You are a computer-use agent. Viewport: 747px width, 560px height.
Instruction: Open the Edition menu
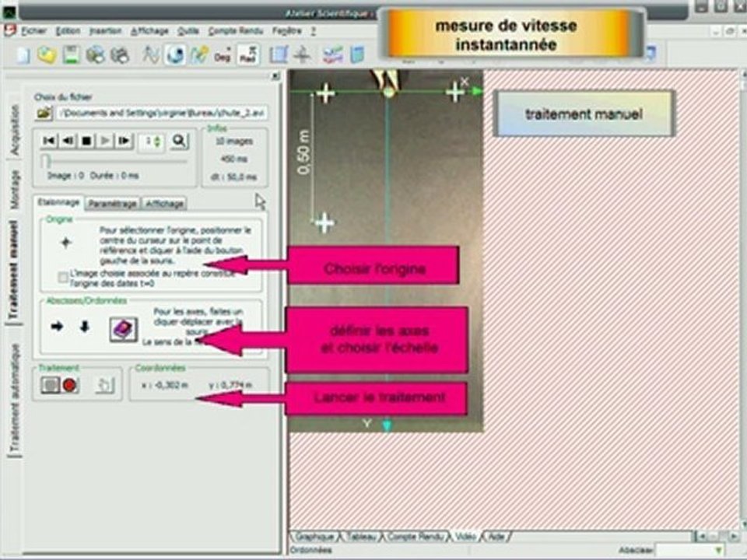coord(68,31)
